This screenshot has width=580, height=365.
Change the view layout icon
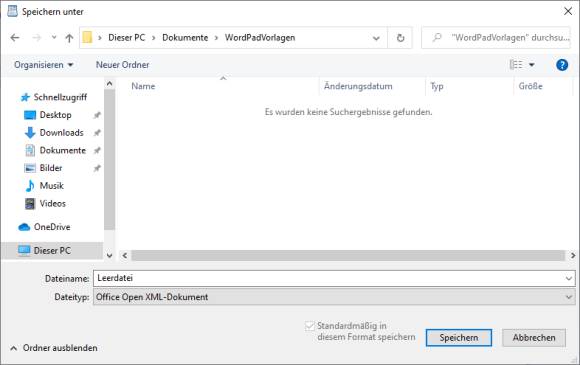516,65
